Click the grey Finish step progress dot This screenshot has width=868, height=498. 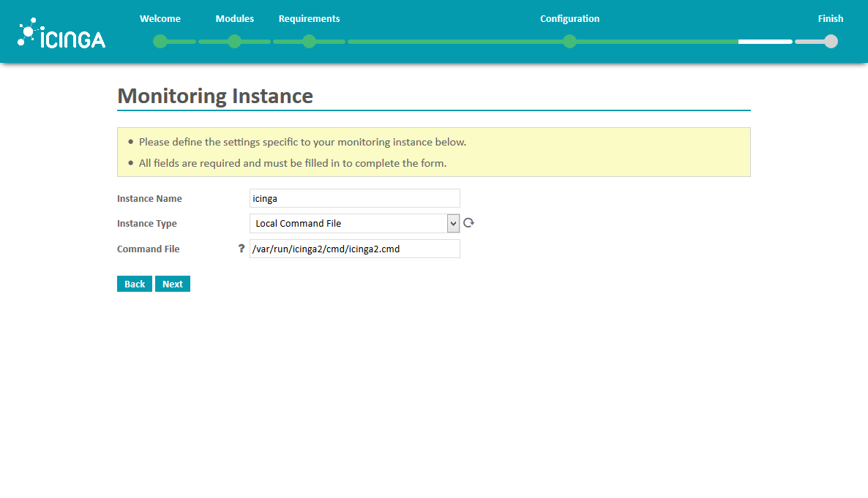(831, 42)
